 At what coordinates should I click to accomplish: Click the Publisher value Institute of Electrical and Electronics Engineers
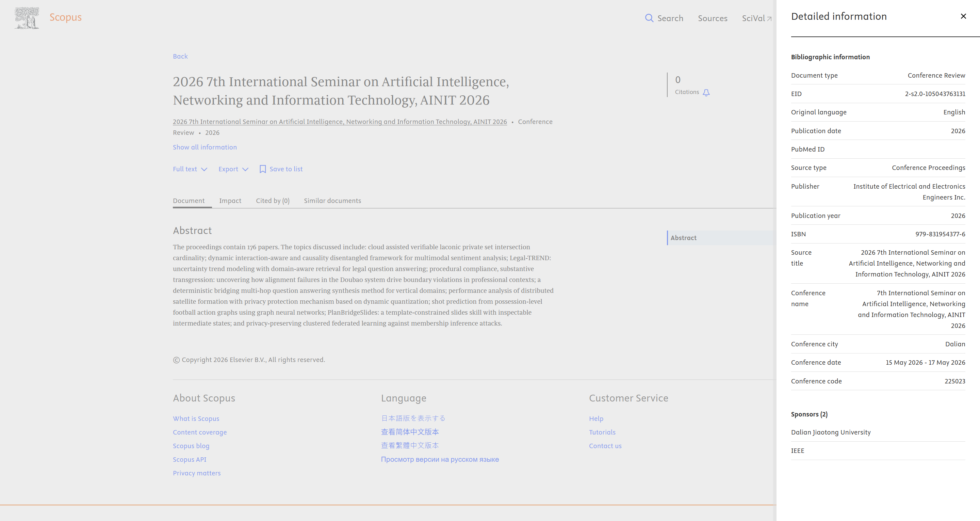pos(909,192)
